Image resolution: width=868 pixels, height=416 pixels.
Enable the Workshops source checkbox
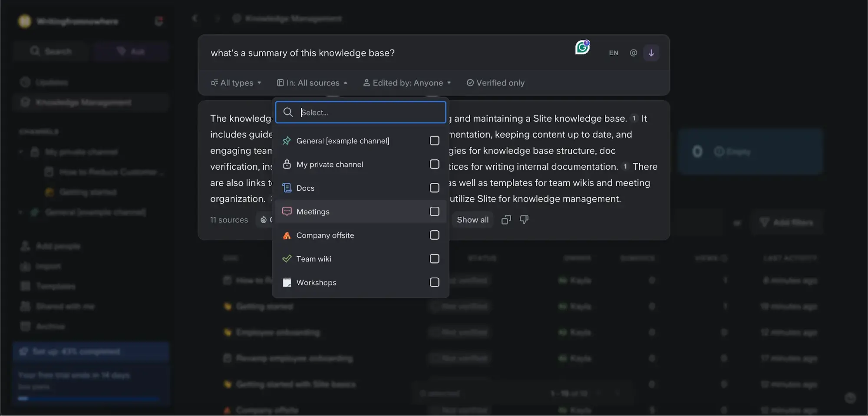pyautogui.click(x=434, y=283)
